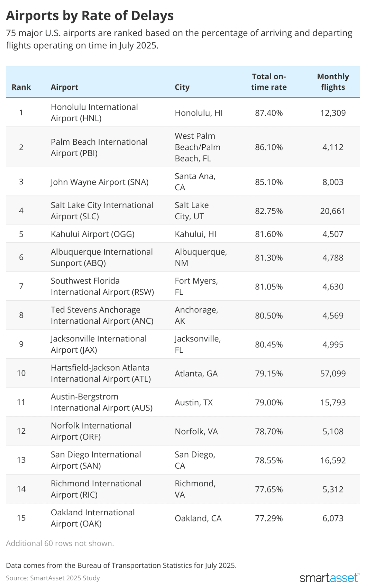Click the Airport column header

click(x=65, y=87)
